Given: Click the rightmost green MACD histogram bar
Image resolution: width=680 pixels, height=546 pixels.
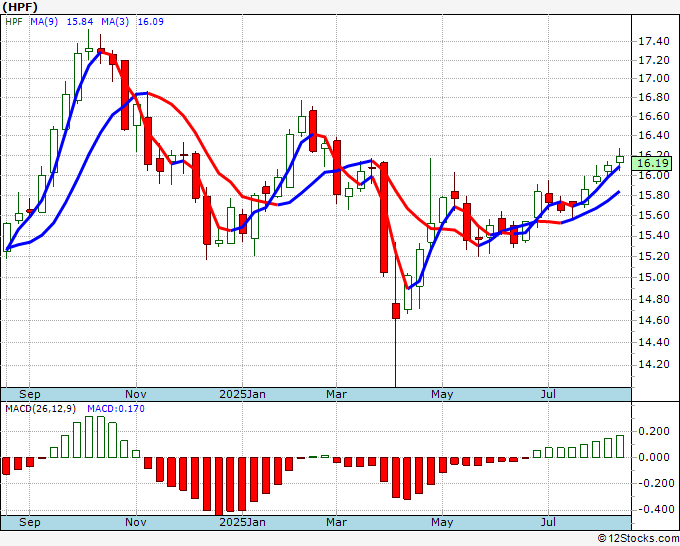Looking at the screenshot, I should [620, 446].
